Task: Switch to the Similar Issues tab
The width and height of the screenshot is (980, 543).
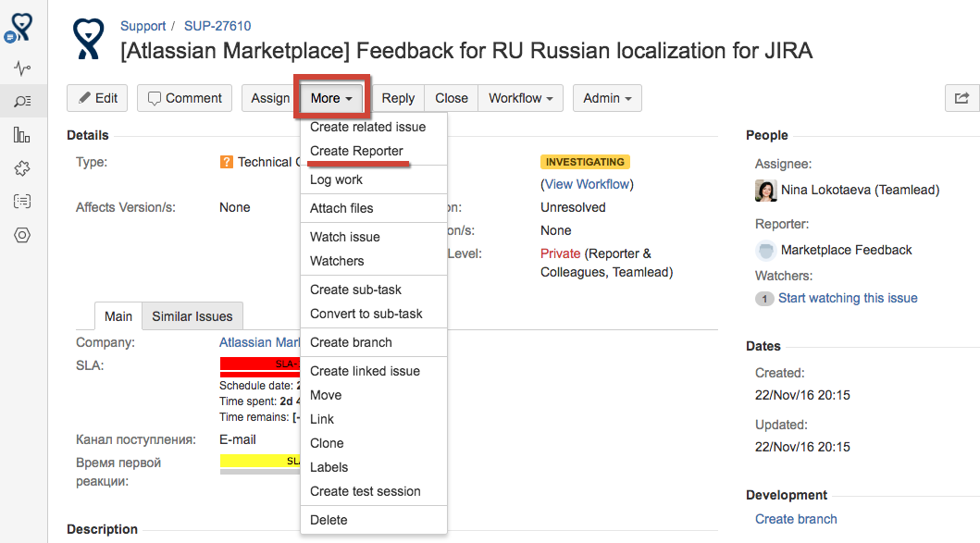Action: click(x=192, y=316)
